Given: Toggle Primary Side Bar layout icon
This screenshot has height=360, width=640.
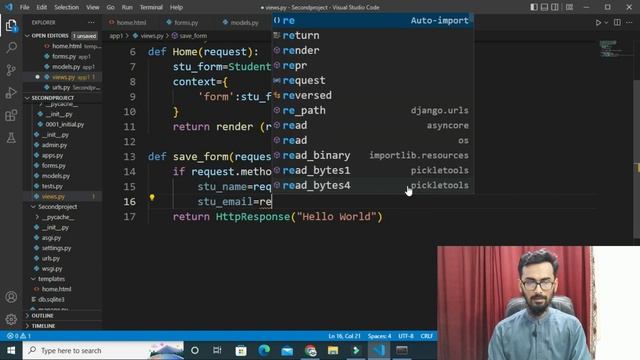Looking at the screenshot, I should 534,7.
